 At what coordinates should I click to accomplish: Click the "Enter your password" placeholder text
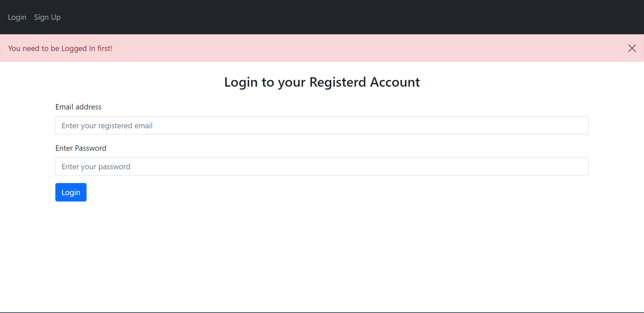tap(96, 167)
